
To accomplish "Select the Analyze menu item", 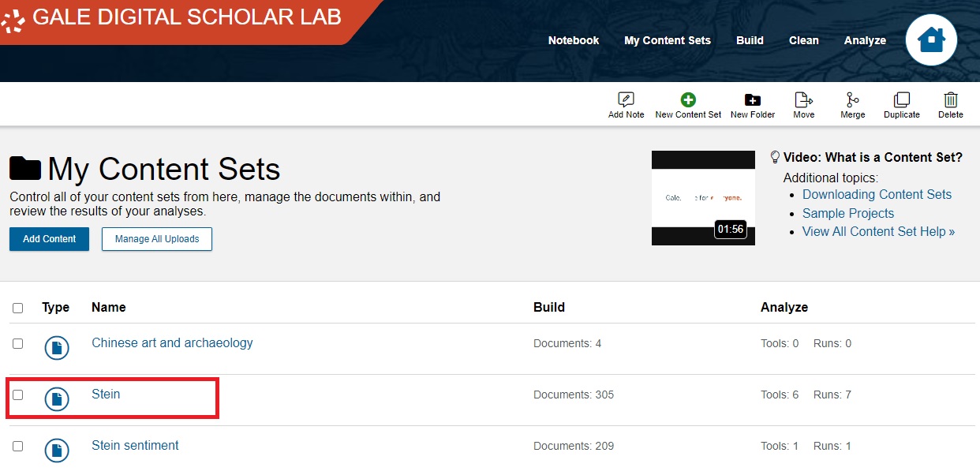I will (865, 40).
